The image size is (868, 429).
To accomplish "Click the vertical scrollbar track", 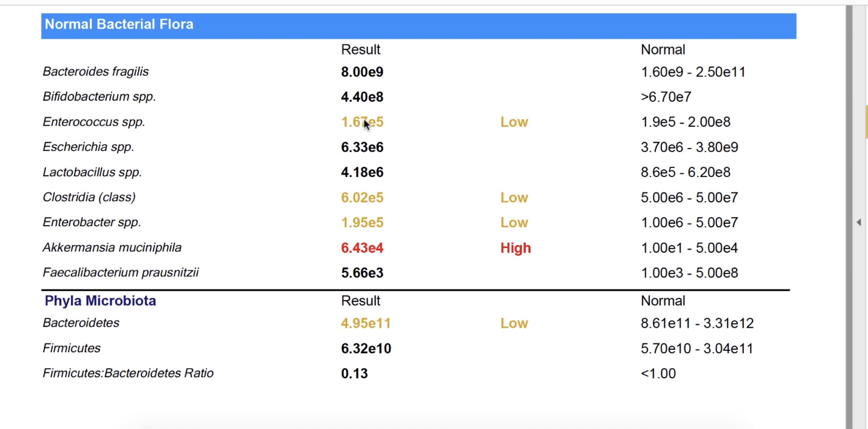I will [x=850, y=294].
